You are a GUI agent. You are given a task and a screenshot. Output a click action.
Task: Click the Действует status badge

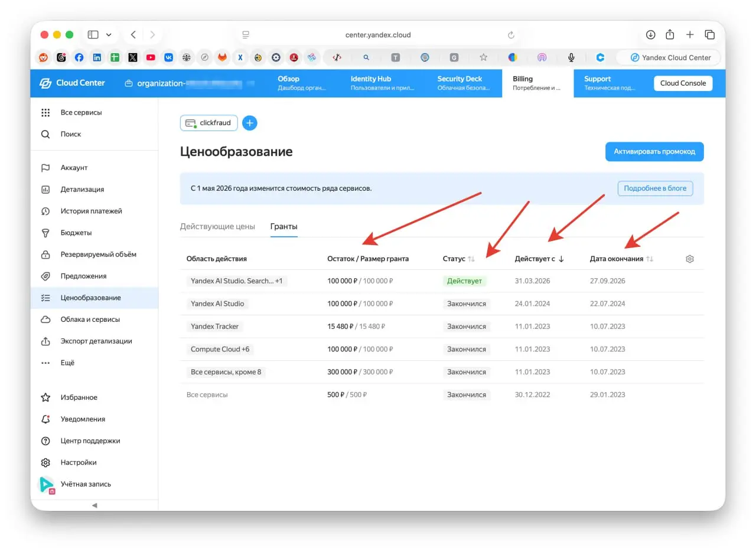(x=464, y=281)
